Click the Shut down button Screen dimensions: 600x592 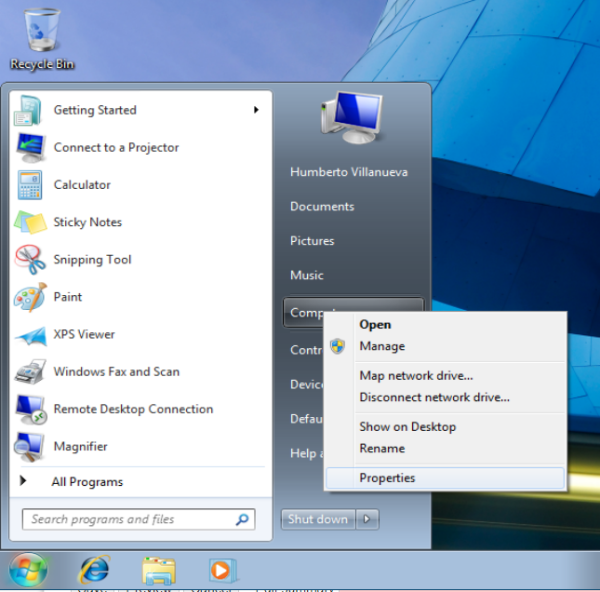tap(318, 519)
